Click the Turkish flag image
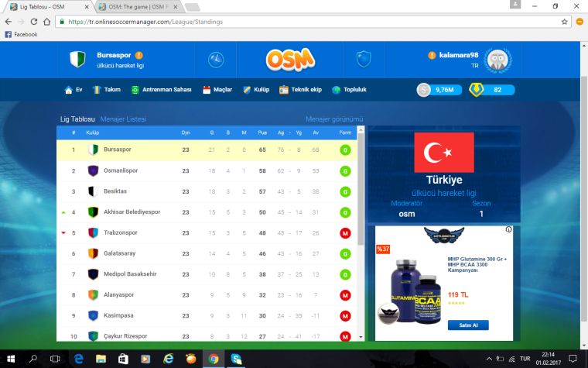 click(x=444, y=153)
